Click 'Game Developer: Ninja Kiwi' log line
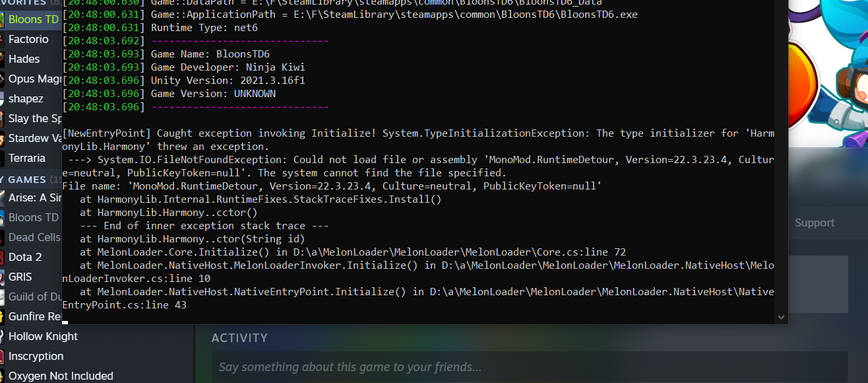The image size is (868, 383). point(184,67)
